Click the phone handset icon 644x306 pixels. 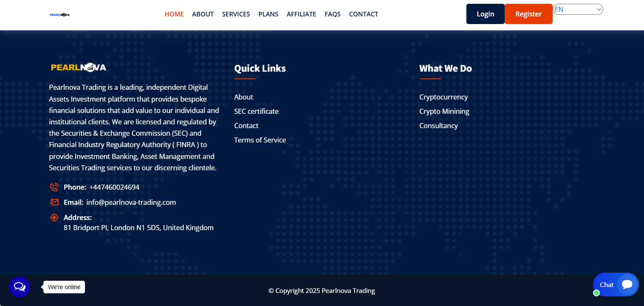(54, 187)
